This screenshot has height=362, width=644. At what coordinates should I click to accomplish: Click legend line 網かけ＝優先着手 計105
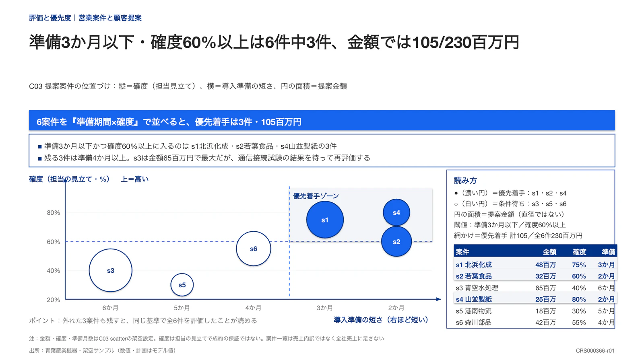click(518, 235)
